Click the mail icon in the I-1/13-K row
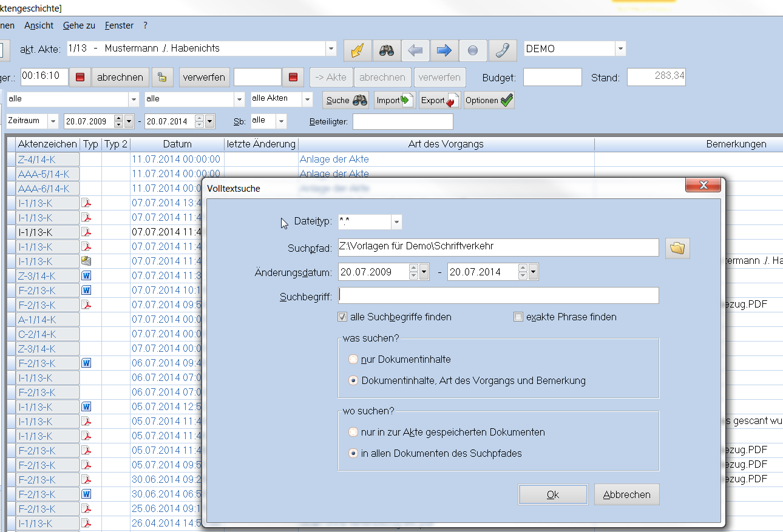Image resolution: width=783 pixels, height=532 pixels. click(86, 261)
